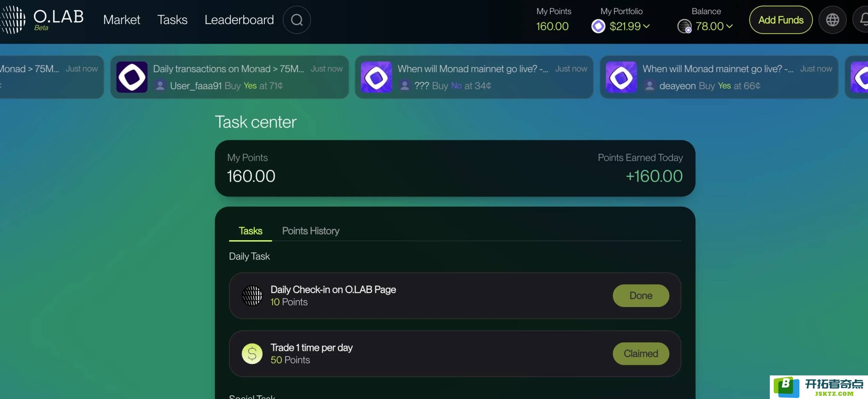Click the Add Funds button
Screen dimensions: 868x399
(x=781, y=20)
